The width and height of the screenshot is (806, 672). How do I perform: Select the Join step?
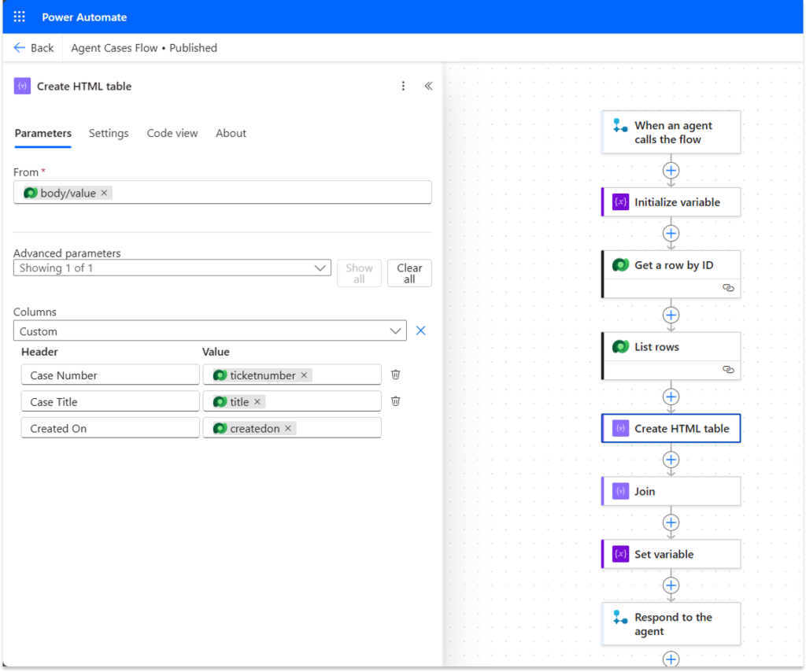[x=671, y=491]
